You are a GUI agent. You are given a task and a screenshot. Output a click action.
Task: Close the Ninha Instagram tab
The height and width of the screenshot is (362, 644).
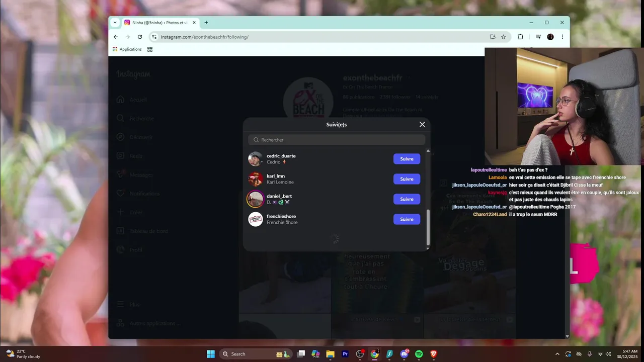point(194,23)
